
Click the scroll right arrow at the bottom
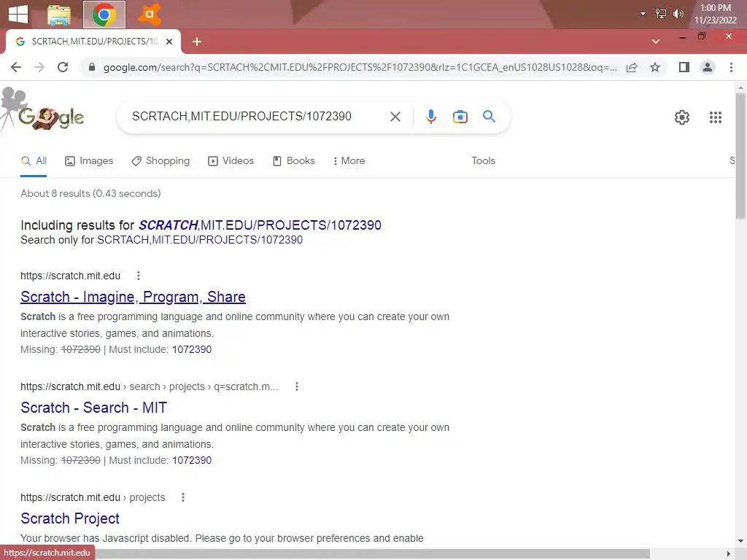pyautogui.click(x=728, y=554)
